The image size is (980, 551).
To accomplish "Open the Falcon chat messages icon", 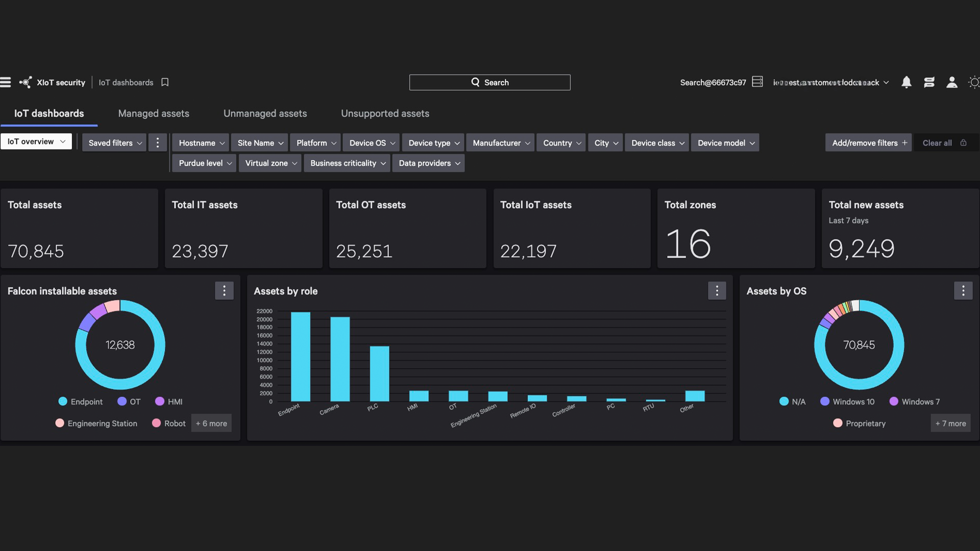I will pyautogui.click(x=929, y=82).
